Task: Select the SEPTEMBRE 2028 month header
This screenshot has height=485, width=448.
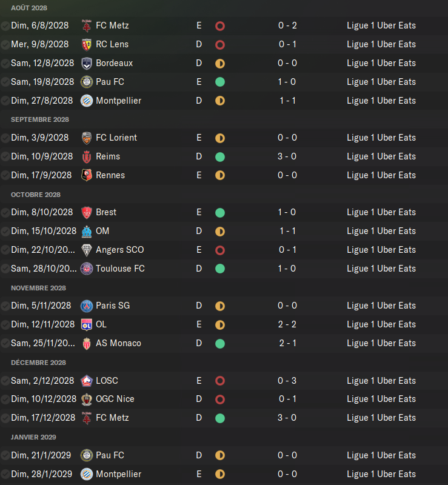Action: pos(40,119)
